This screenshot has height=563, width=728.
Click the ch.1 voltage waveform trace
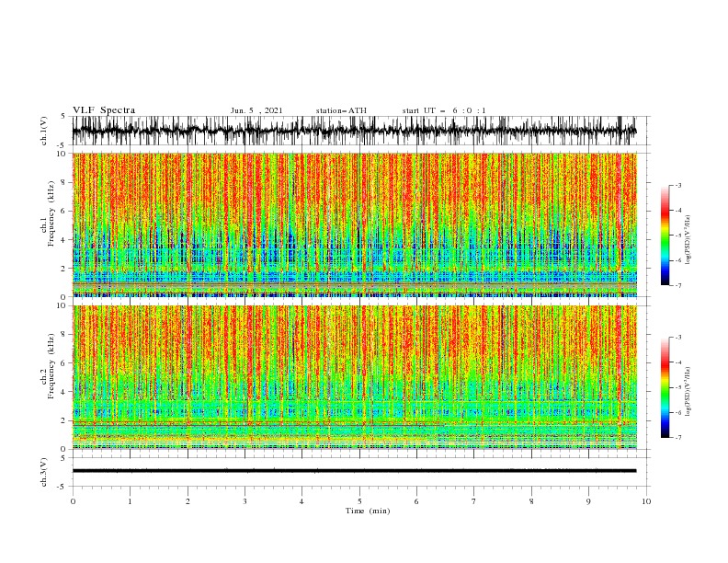354,131
